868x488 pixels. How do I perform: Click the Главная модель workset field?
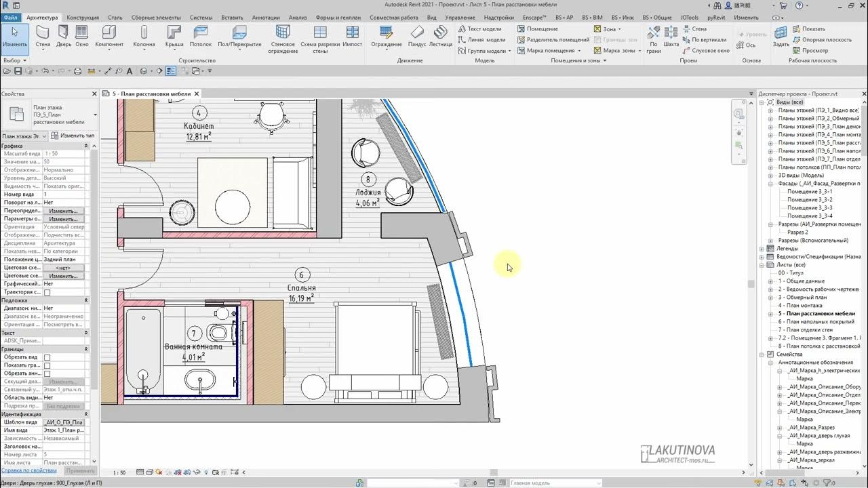click(555, 483)
